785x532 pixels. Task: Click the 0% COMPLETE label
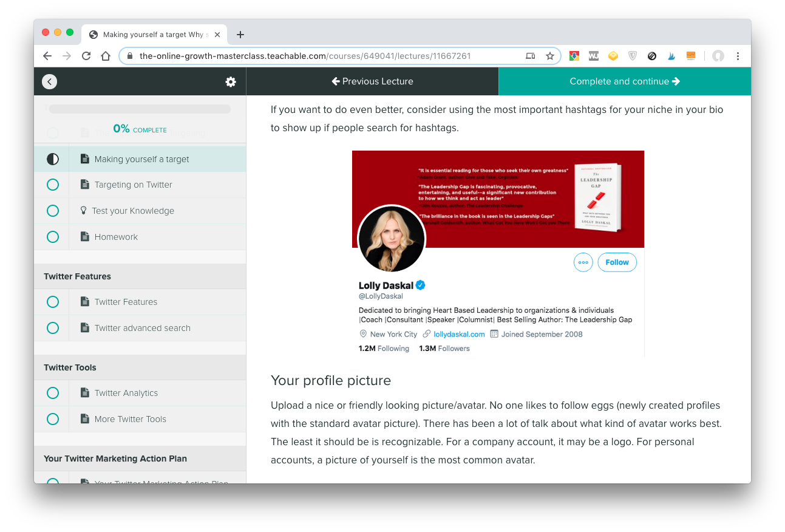click(140, 129)
